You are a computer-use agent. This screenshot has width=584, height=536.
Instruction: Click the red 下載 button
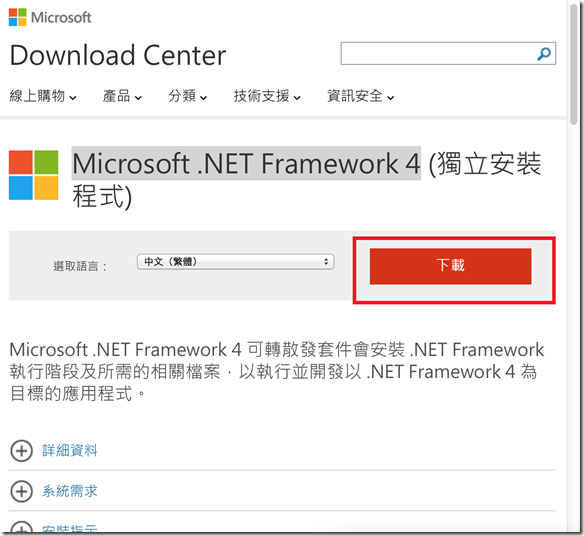tap(451, 266)
